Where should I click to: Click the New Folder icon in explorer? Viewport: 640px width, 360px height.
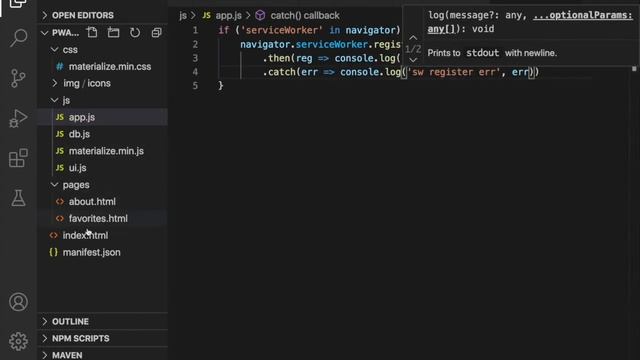[113, 32]
